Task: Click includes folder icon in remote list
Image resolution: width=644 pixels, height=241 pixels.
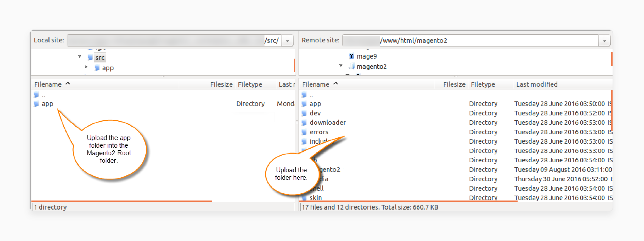Action: (304, 141)
